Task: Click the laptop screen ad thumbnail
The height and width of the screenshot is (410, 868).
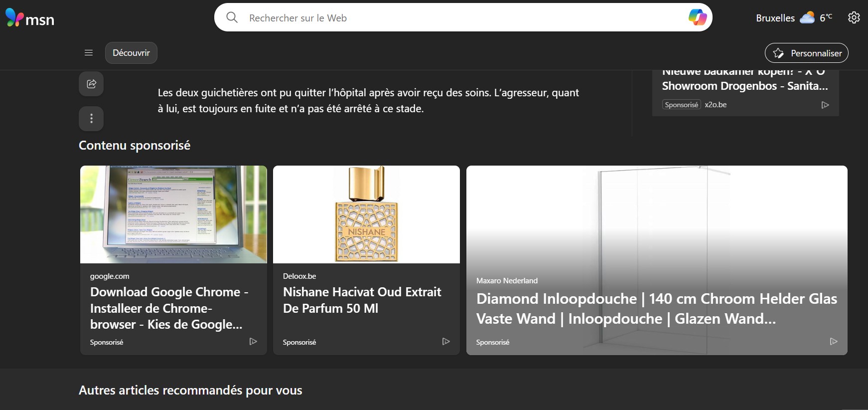Action: tap(173, 214)
